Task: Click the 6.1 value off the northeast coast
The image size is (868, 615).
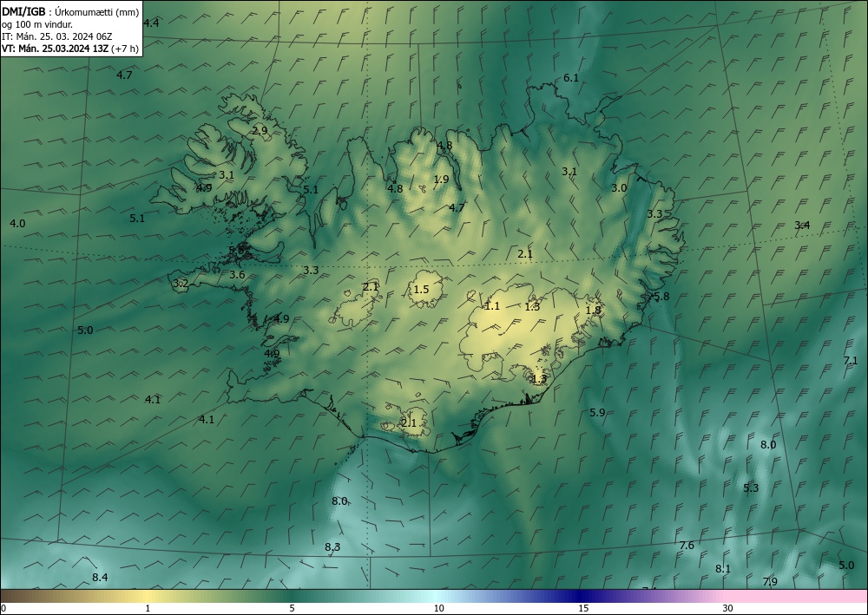Action: coord(571,78)
